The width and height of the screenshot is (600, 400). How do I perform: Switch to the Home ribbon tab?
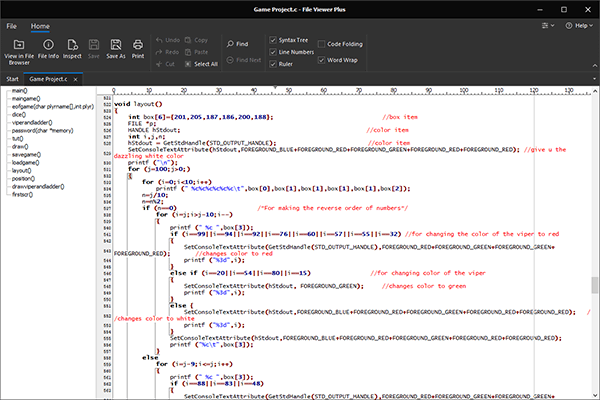(40, 26)
